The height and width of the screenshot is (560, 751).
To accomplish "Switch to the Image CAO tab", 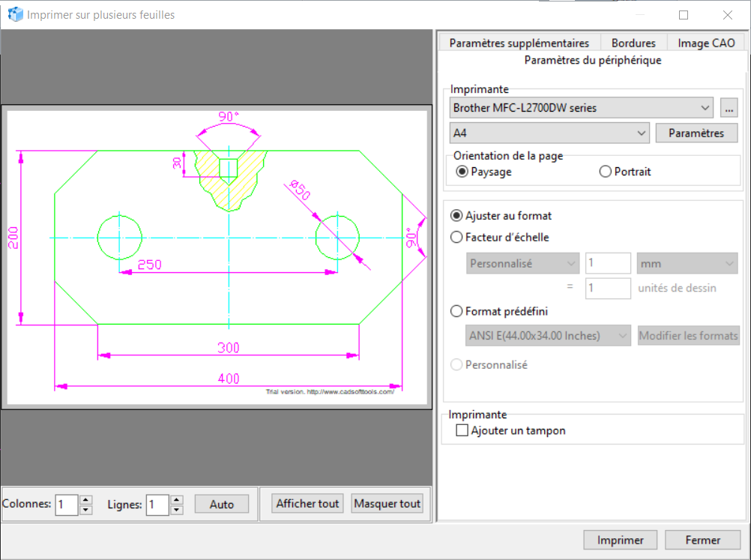I will coord(707,43).
